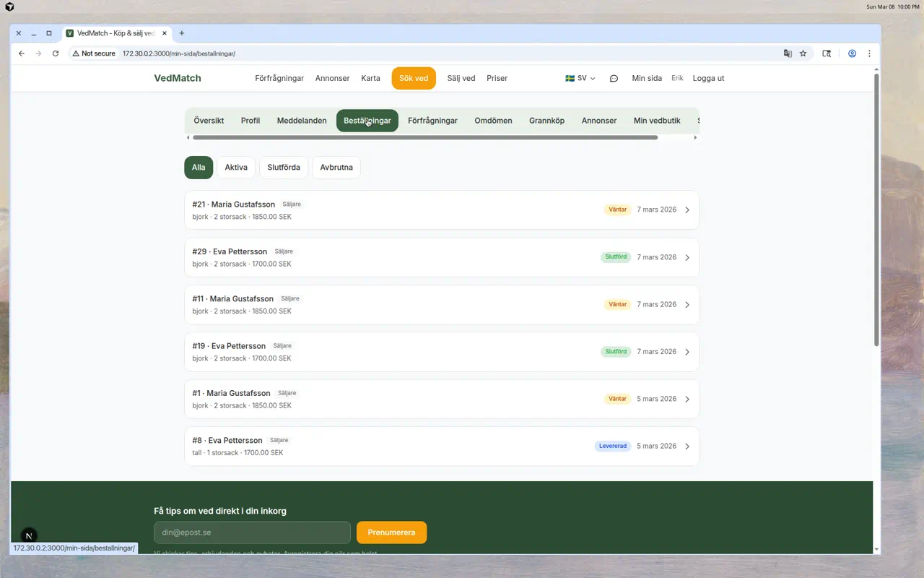Open the browser profile avatar icon
Image resolution: width=924 pixels, height=578 pixels.
[x=852, y=53]
